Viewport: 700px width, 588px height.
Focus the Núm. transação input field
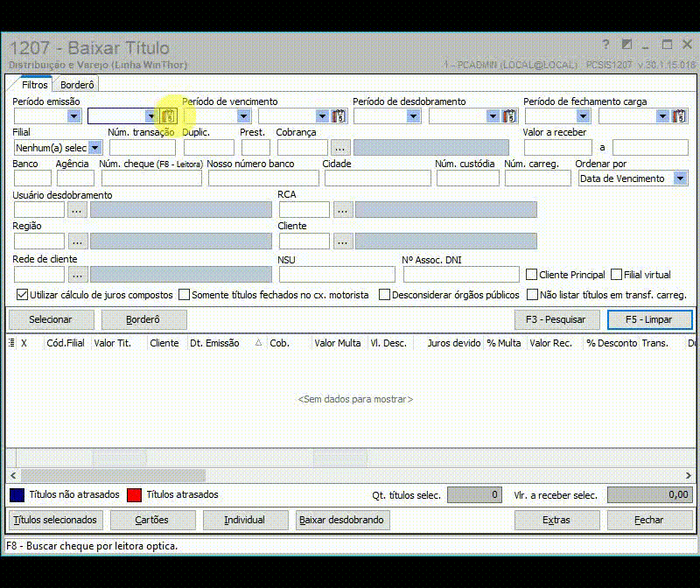click(x=143, y=147)
